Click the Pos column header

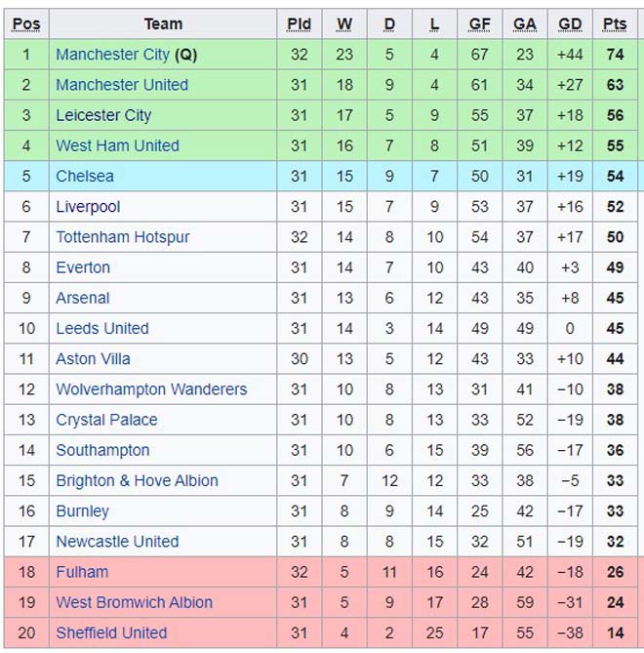(26, 24)
